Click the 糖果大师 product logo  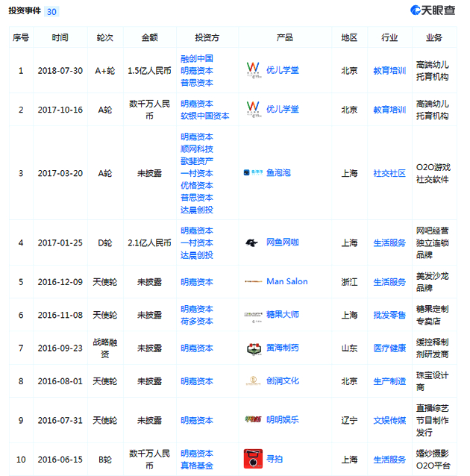[253, 316]
